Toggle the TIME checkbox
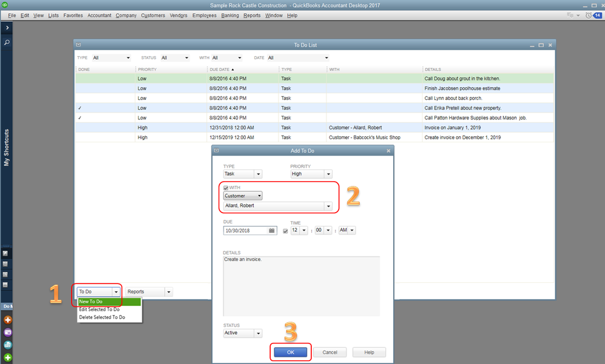 285,231
